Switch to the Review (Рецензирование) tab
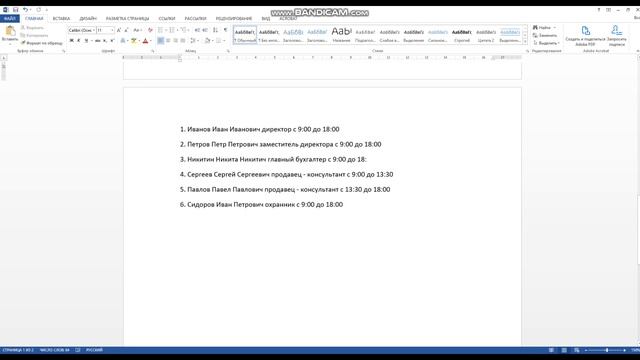The width and height of the screenshot is (640, 360). click(234, 19)
